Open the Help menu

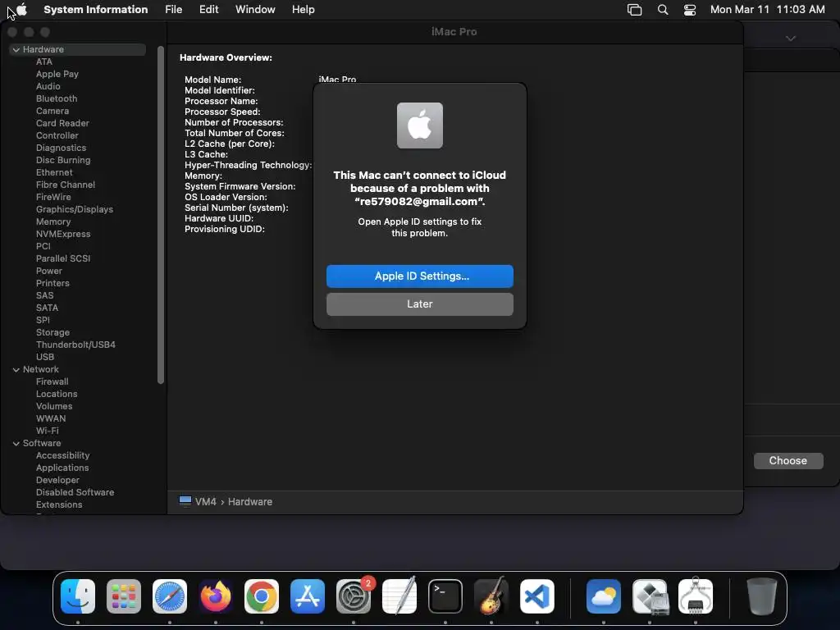pyautogui.click(x=304, y=10)
